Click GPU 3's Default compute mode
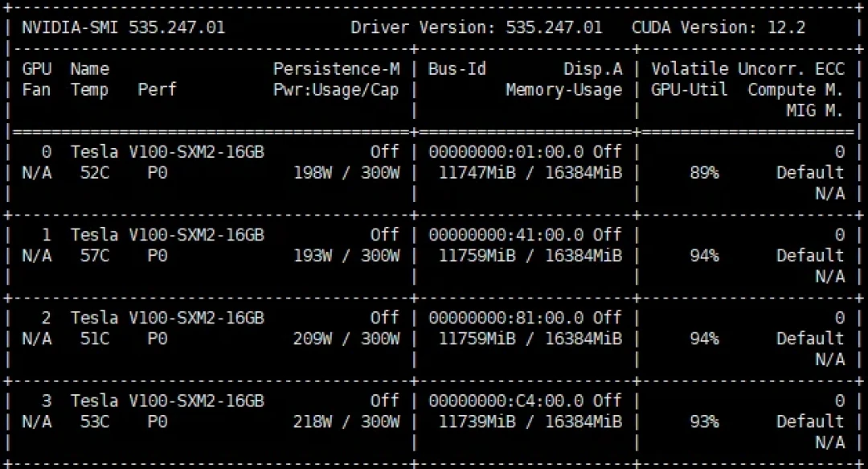The width and height of the screenshot is (868, 469). [x=810, y=422]
